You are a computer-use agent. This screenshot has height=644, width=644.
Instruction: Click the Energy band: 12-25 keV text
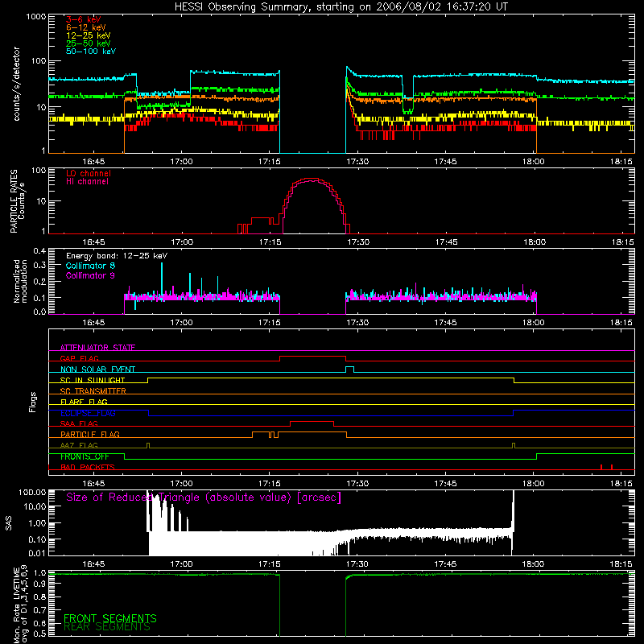pyautogui.click(x=117, y=256)
